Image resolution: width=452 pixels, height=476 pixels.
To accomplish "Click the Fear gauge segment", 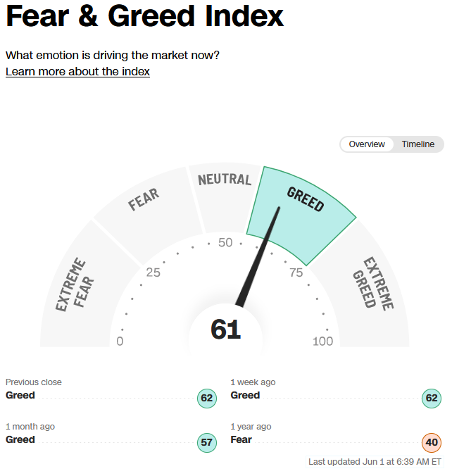I will (149, 213).
